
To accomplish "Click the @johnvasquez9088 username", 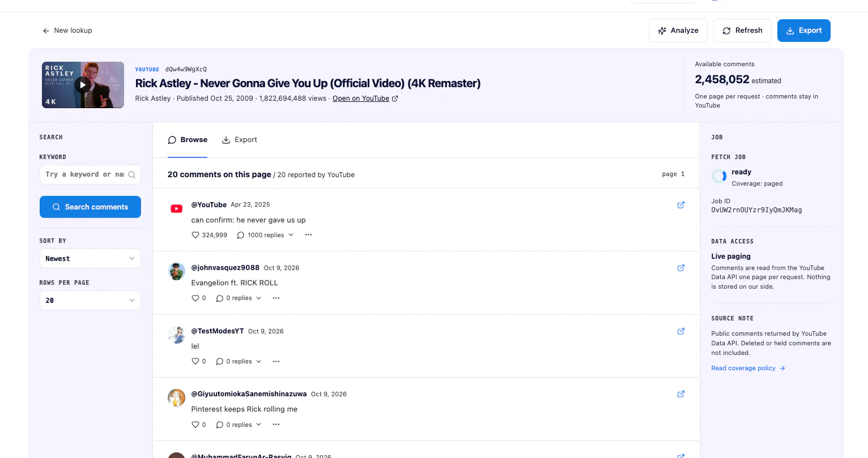I will (x=225, y=268).
